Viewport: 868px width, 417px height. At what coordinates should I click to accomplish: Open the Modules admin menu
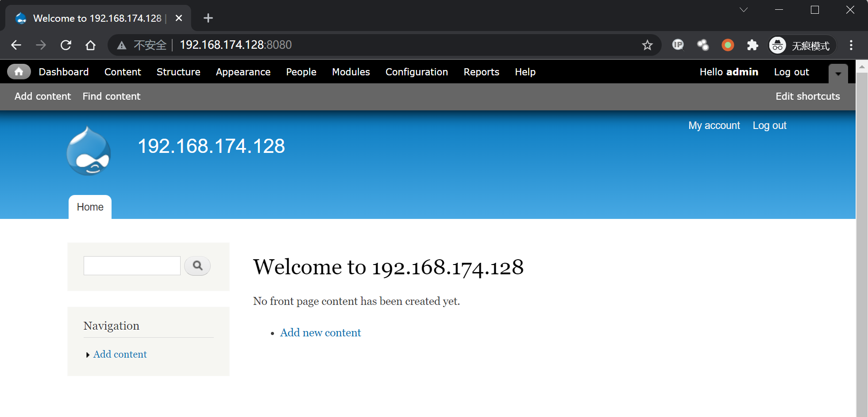[x=351, y=72]
